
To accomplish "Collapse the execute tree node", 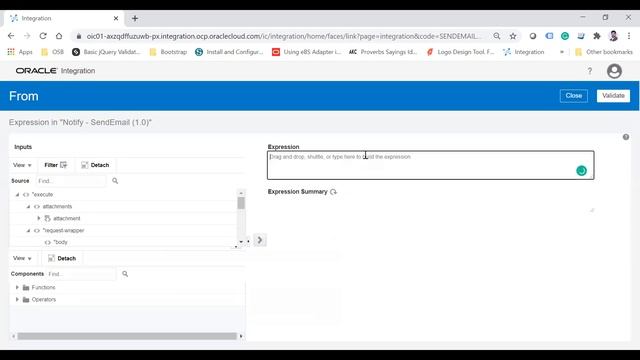I will [x=17, y=195].
